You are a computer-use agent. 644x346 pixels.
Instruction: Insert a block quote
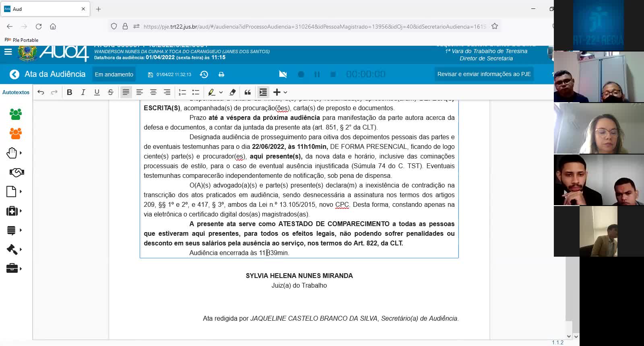click(x=248, y=92)
